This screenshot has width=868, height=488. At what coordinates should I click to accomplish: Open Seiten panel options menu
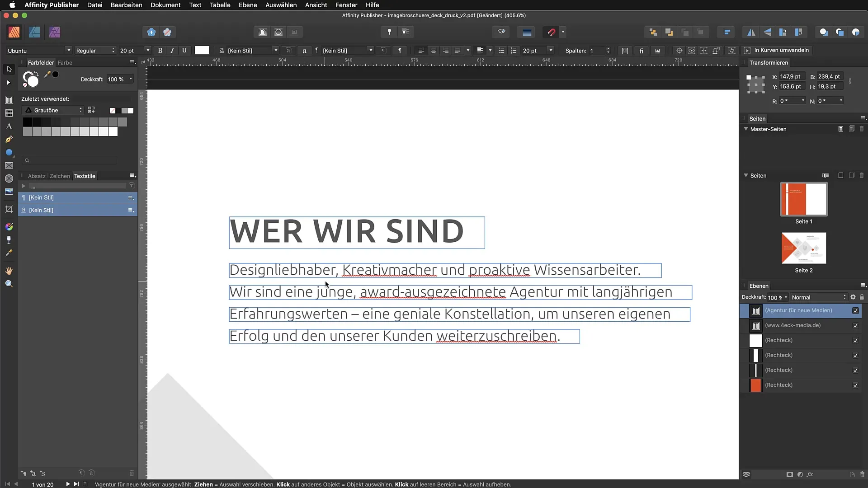[x=863, y=118]
